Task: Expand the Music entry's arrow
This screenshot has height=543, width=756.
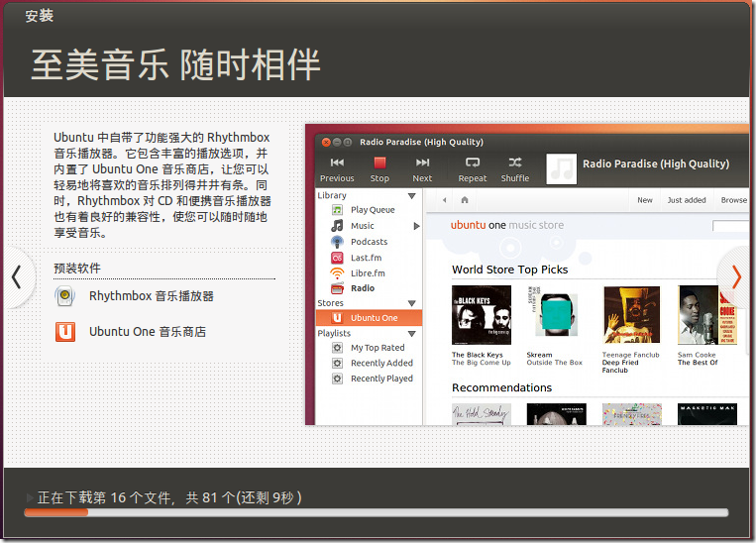Action: coord(416,226)
